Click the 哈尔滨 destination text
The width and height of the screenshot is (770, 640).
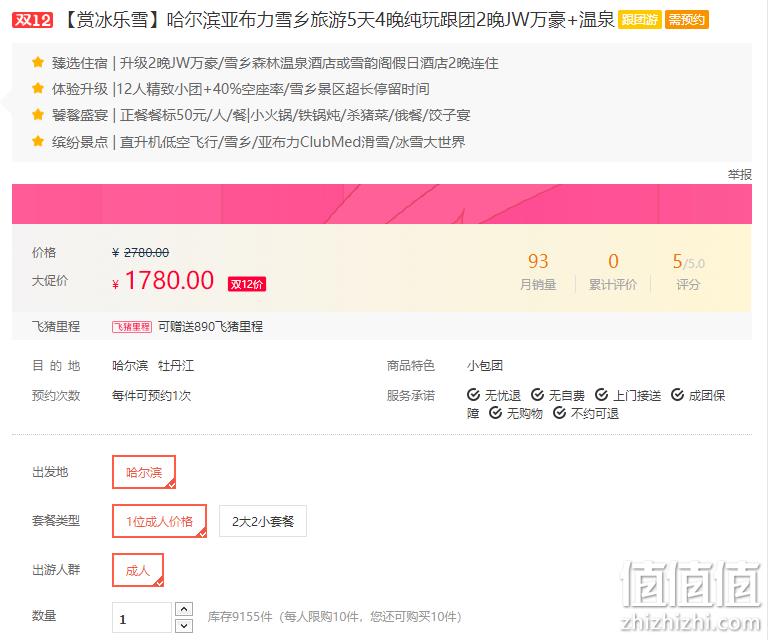pyautogui.click(x=130, y=365)
